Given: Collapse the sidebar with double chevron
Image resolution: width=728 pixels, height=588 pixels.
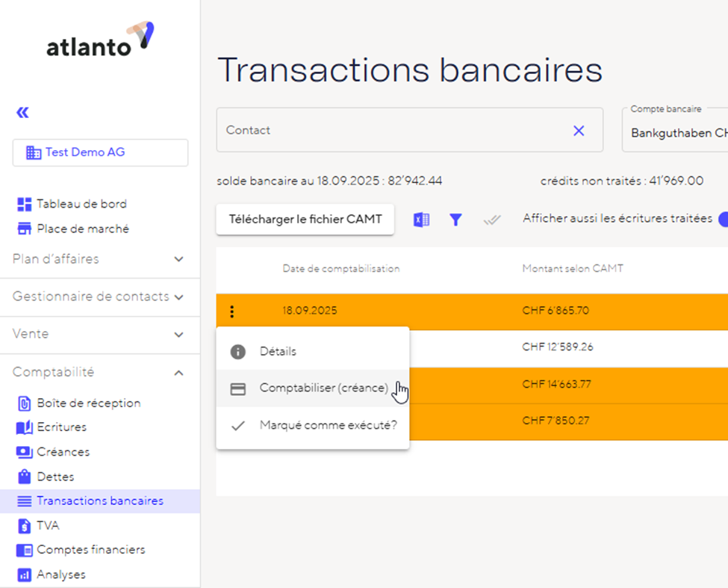Looking at the screenshot, I should pos(22,113).
